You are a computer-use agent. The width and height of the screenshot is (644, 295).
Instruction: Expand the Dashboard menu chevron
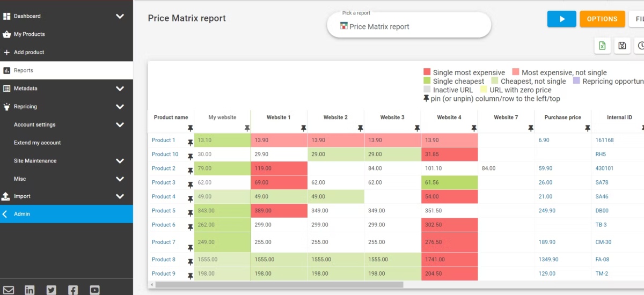(x=120, y=16)
